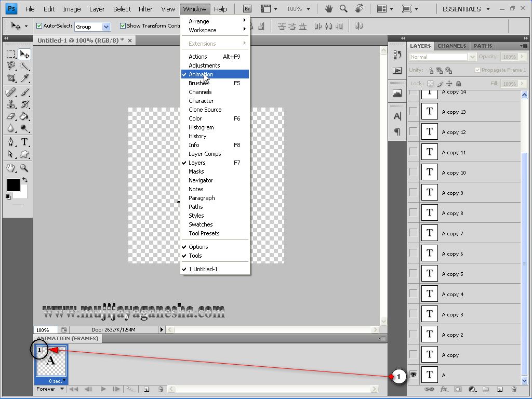The height and width of the screenshot is (399, 532).
Task: Add a layer style with fx button
Action: coord(444,389)
